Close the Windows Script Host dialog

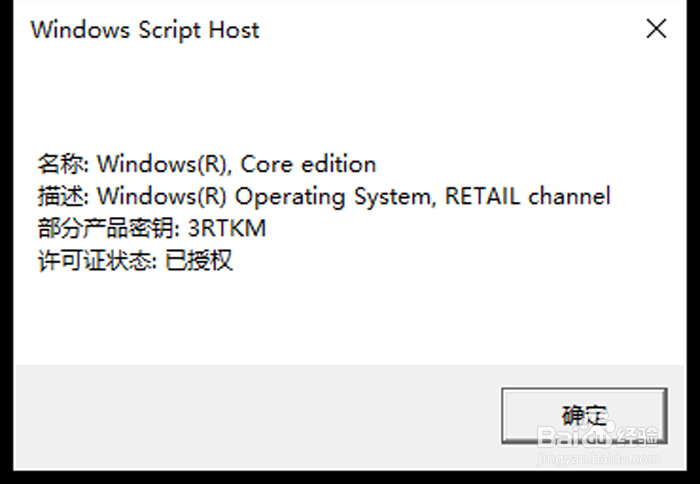click(656, 29)
